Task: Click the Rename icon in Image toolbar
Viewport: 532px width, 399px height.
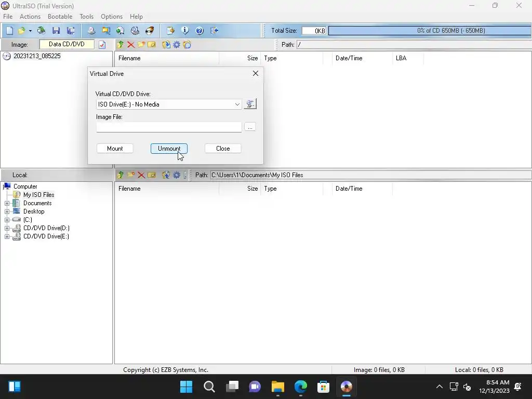Action: [x=152, y=45]
